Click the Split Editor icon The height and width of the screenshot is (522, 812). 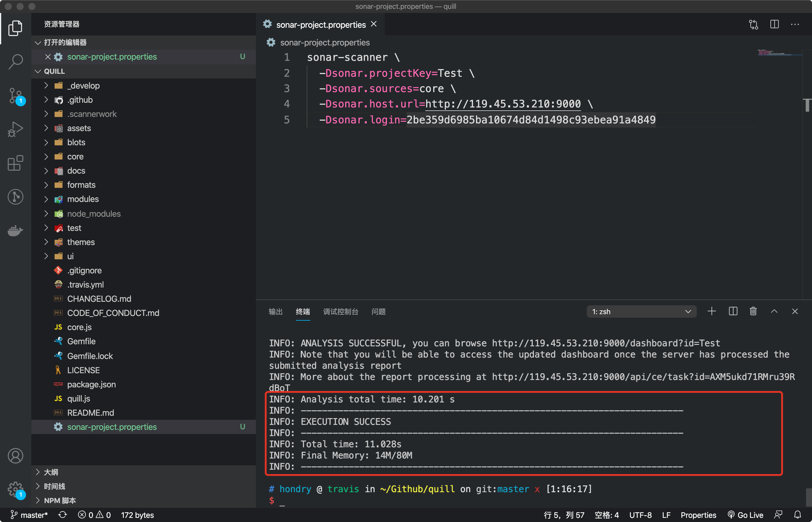tap(774, 25)
